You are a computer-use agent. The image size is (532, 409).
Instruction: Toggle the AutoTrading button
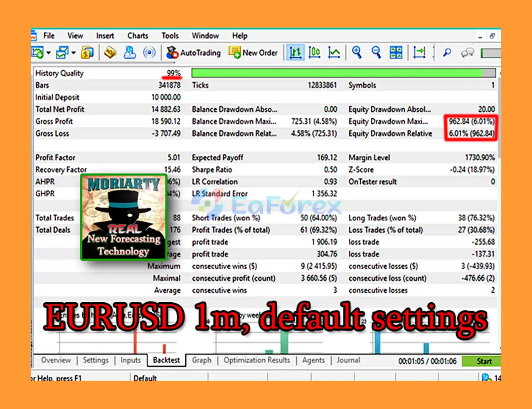(x=194, y=53)
